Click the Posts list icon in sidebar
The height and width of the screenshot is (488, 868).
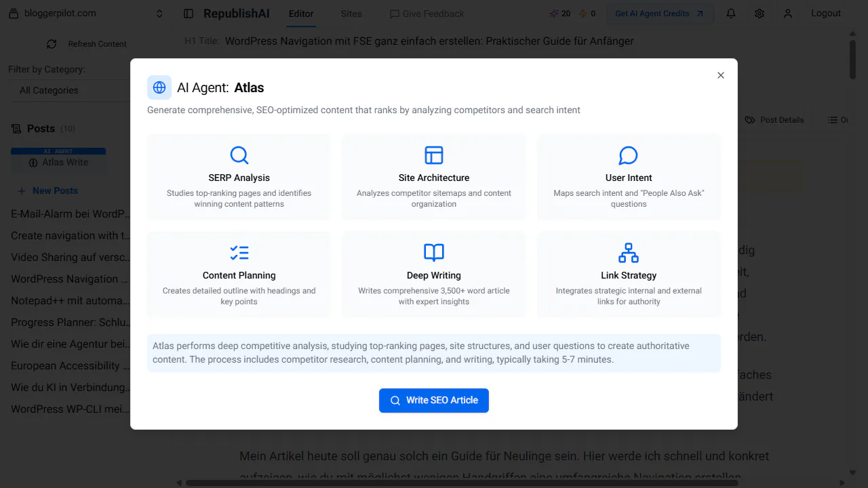tap(16, 129)
